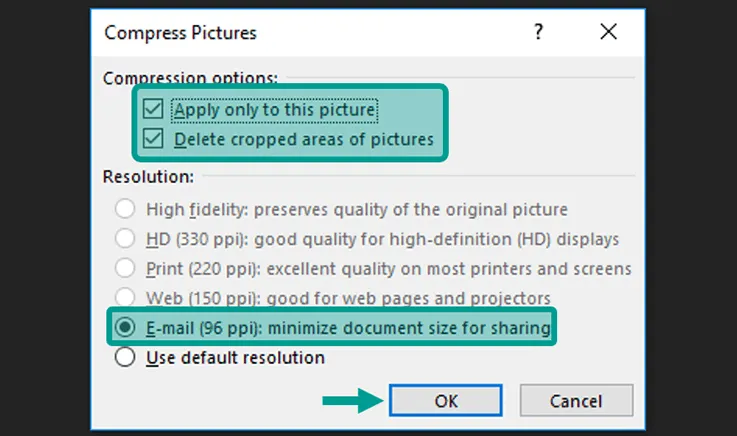Click the 'Use default resolution' label text

[235, 358]
